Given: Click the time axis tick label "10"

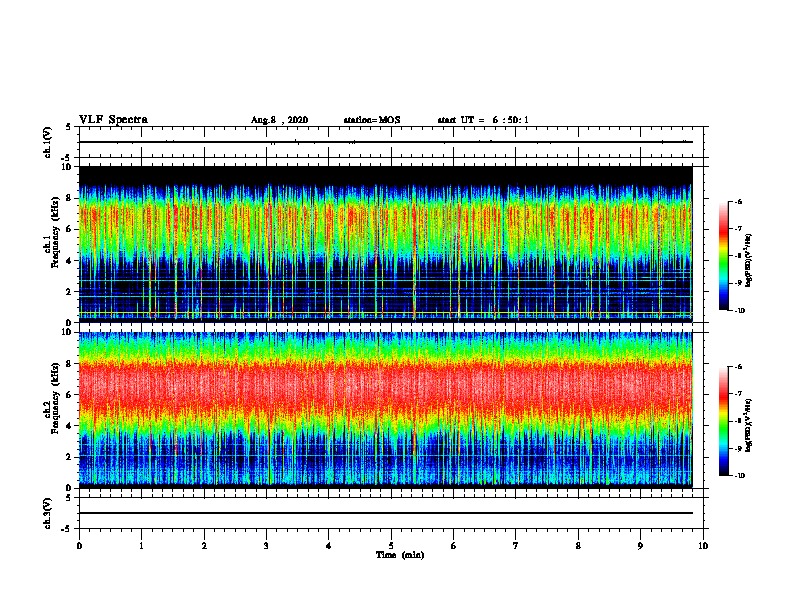Looking at the screenshot, I should [x=703, y=546].
